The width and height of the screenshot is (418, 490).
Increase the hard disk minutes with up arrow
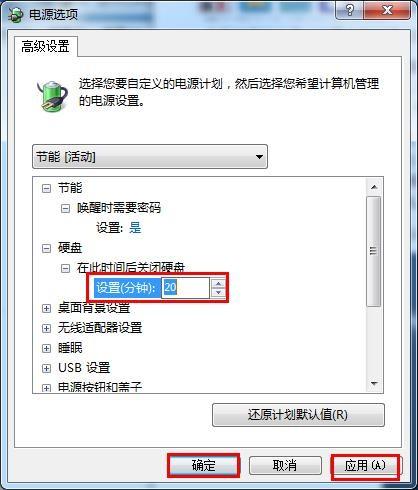218,284
